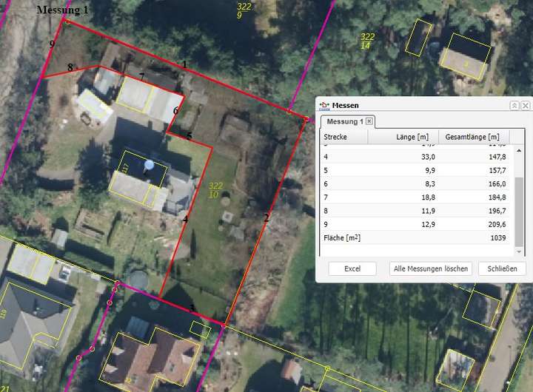Image resolution: width=533 pixels, height=392 pixels.
Task: Close the Messung 1 tab via its x
Action: click(369, 121)
